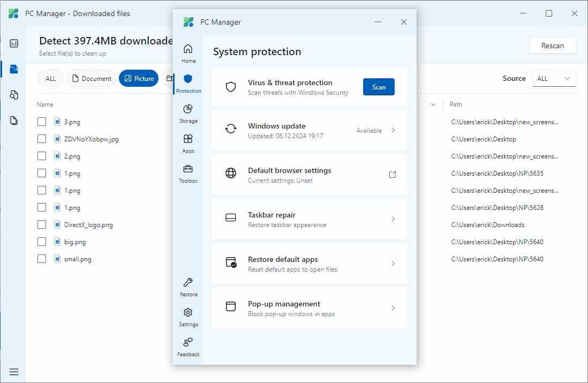This screenshot has width=588, height=383.
Task: Click the PC Manager logo in front window
Action: (189, 22)
